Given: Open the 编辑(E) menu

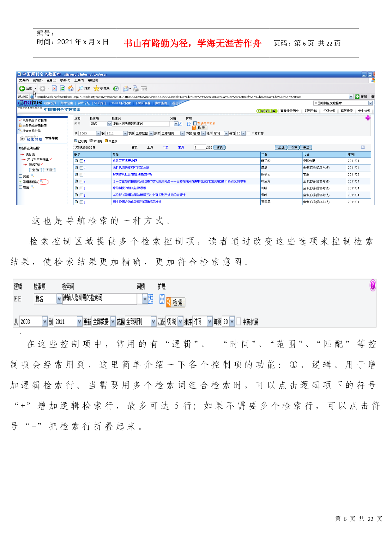Looking at the screenshot, I should pos(38,80).
